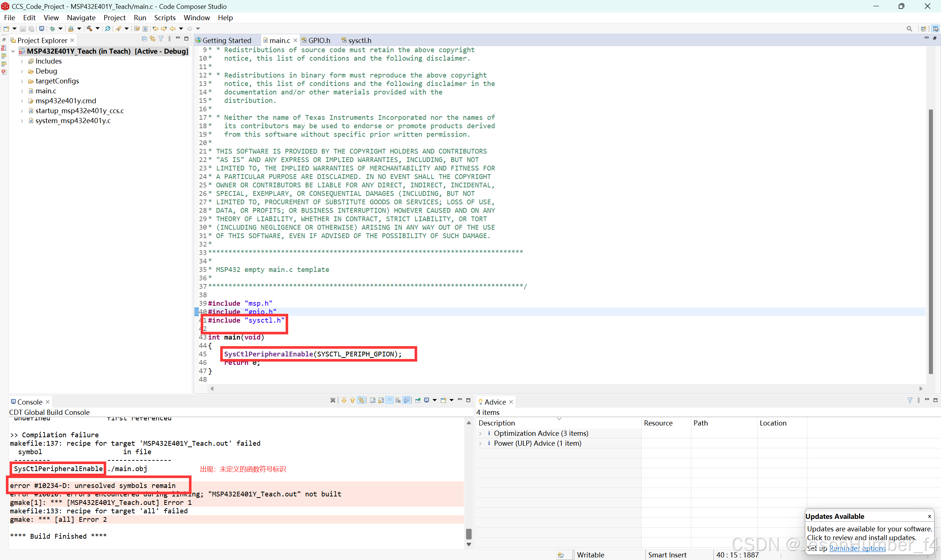
Task: Toggle Scroll Lock in the Console toolbar
Action: 380,400
